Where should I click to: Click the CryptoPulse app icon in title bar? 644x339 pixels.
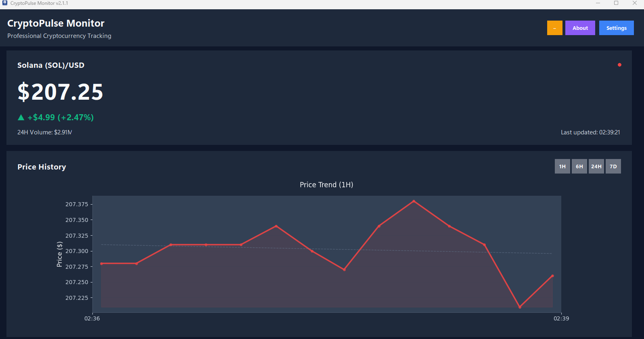(5, 3)
